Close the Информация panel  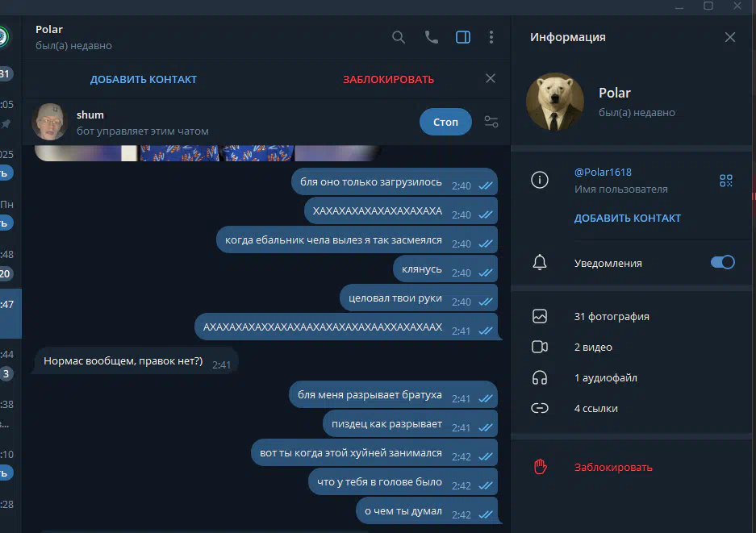(729, 37)
